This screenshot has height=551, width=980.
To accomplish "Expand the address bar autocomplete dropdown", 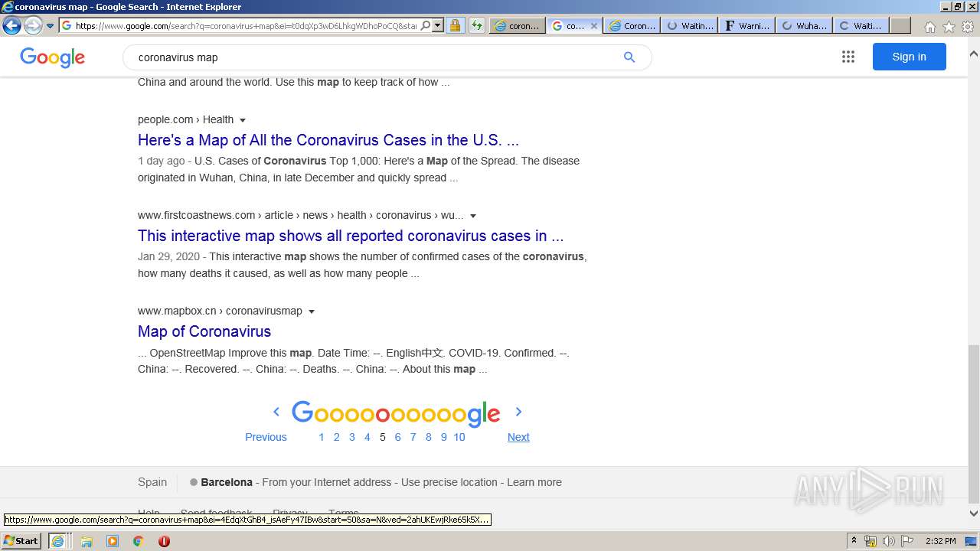I will click(438, 25).
